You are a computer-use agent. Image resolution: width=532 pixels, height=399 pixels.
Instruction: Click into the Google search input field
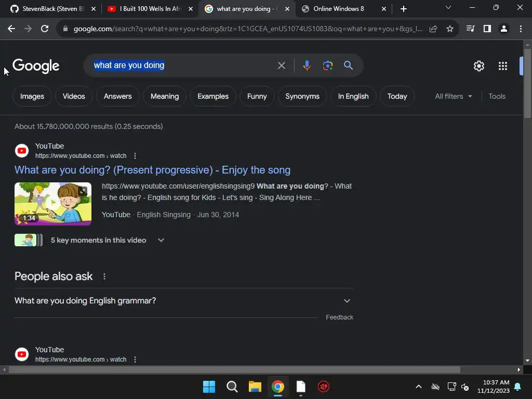183,65
